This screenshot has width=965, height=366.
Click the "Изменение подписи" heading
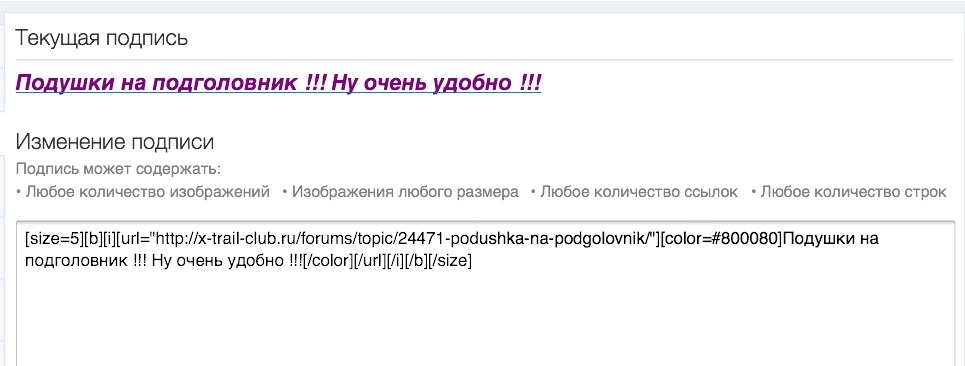pos(114,142)
